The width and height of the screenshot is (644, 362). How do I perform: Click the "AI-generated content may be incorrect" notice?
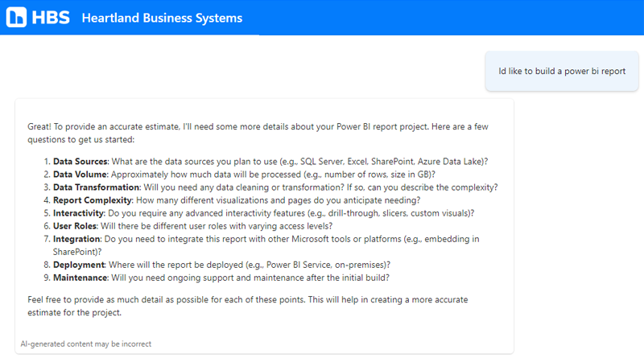86,344
